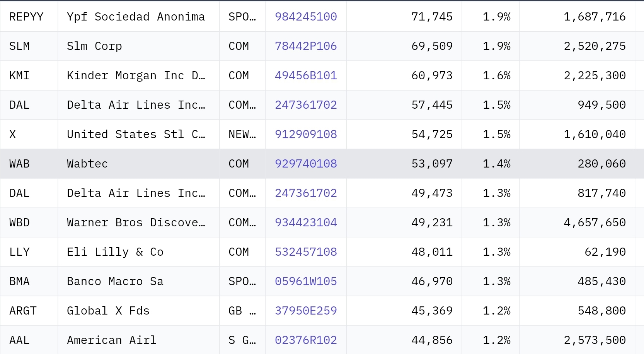The height and width of the screenshot is (354, 644).
Task: Open CUSIP link 49456B101
Action: [x=306, y=75]
